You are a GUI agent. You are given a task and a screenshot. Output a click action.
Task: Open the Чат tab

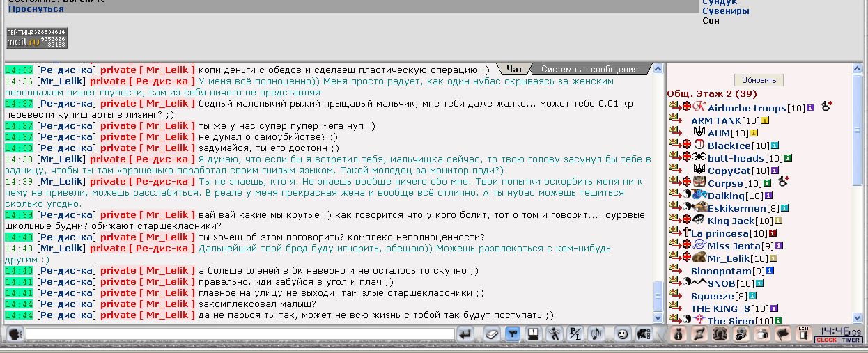[x=515, y=69]
